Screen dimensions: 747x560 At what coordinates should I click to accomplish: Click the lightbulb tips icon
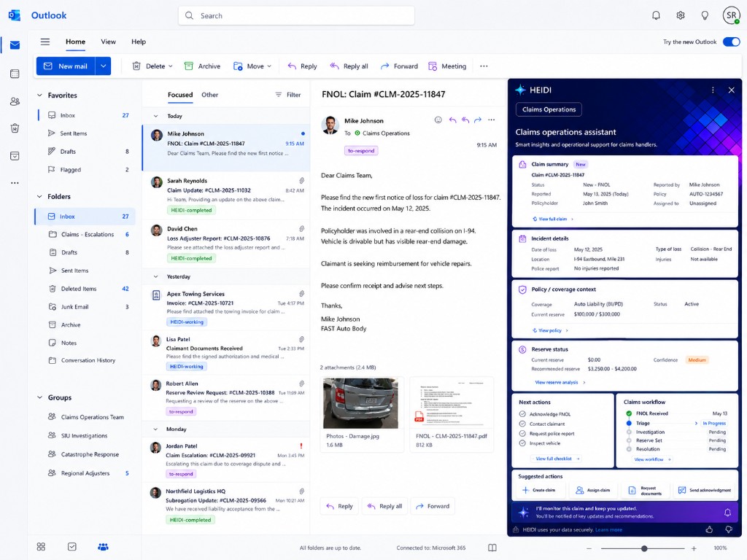pyautogui.click(x=705, y=16)
